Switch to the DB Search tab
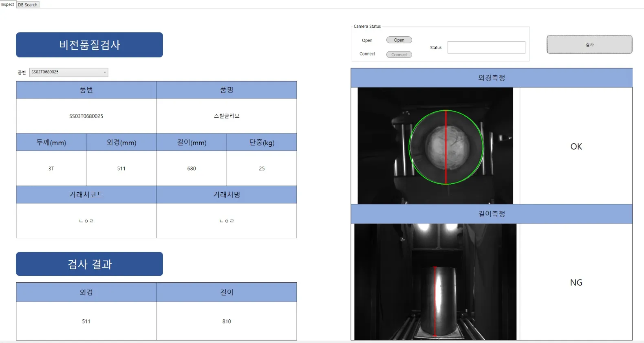Image resolution: width=644 pixels, height=343 pixels. click(x=28, y=4)
